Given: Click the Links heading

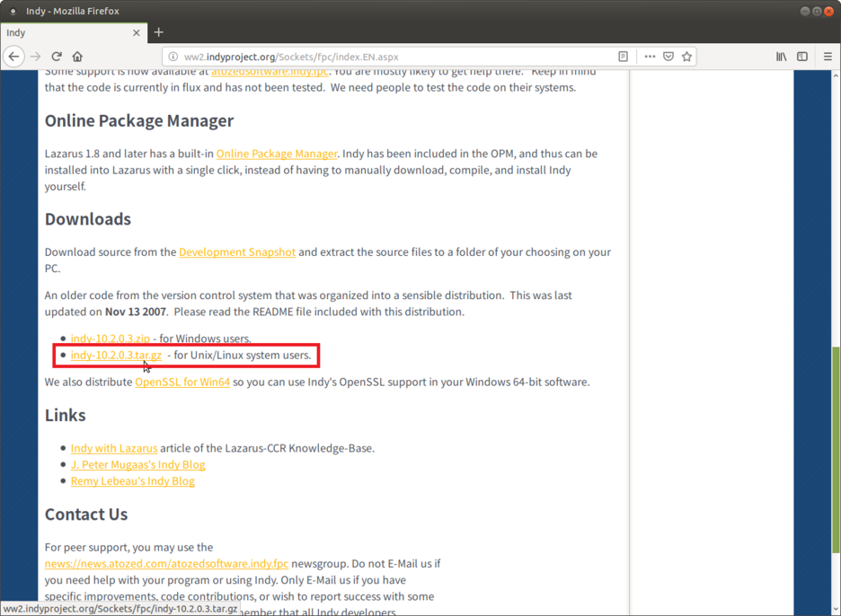Looking at the screenshot, I should (65, 415).
